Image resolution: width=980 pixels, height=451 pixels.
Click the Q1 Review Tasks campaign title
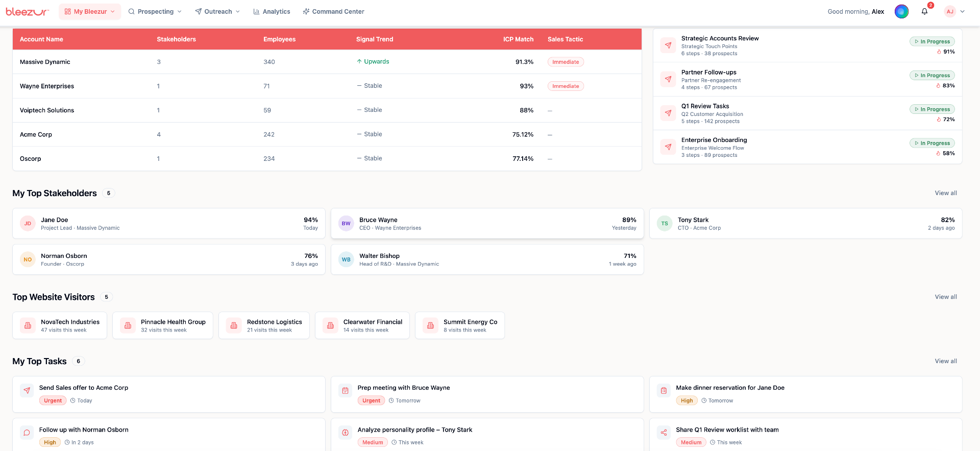click(x=705, y=106)
